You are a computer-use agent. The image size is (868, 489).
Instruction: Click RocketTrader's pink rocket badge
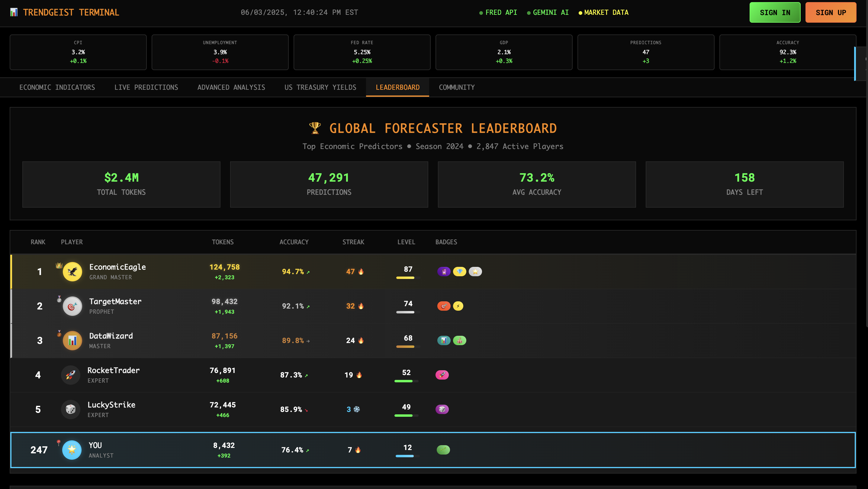pos(442,375)
